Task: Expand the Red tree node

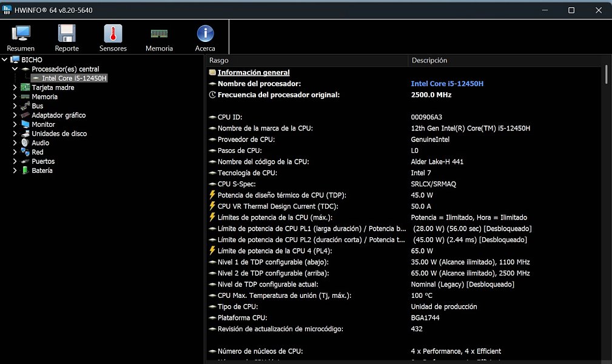Action: click(15, 152)
